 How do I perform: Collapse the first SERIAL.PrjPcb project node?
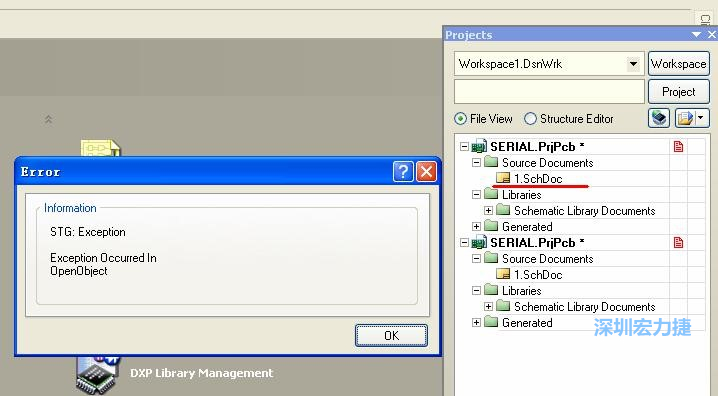464,146
